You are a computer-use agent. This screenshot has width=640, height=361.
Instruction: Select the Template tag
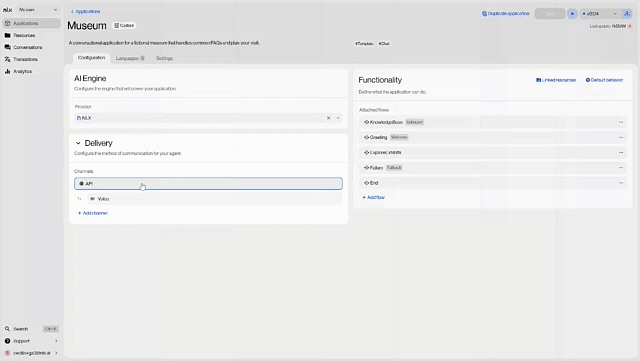(x=364, y=43)
